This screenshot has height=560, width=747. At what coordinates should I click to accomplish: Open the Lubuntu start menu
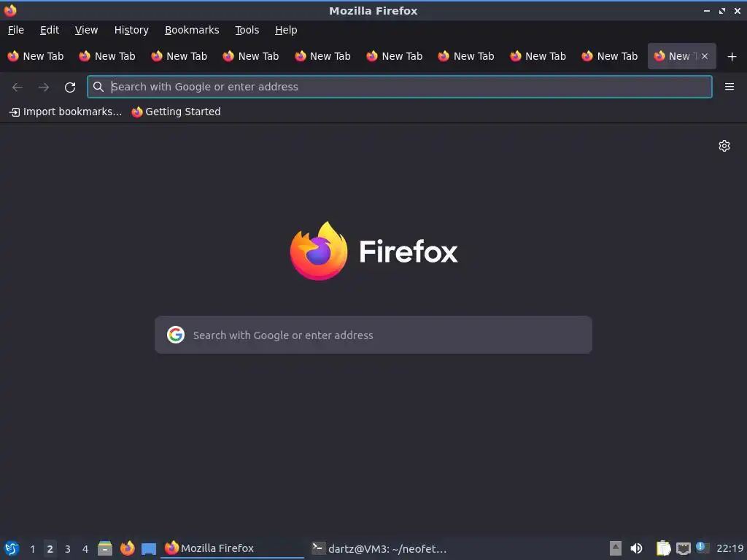point(12,548)
